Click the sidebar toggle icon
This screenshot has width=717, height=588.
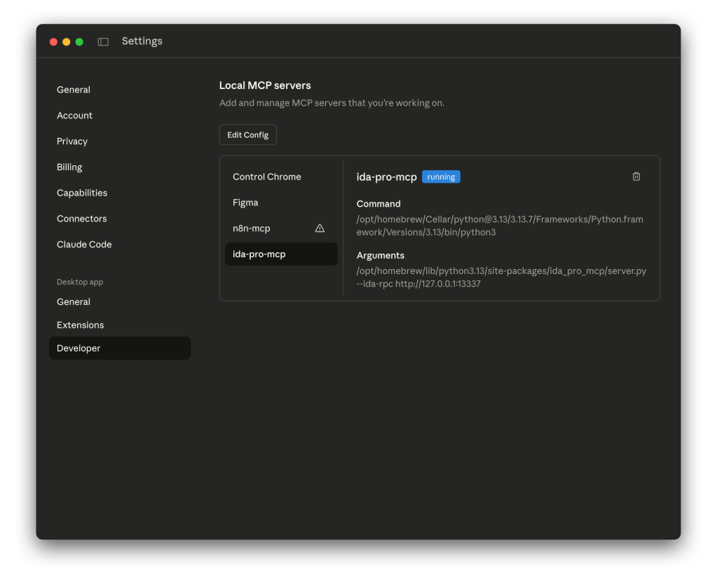pyautogui.click(x=103, y=42)
